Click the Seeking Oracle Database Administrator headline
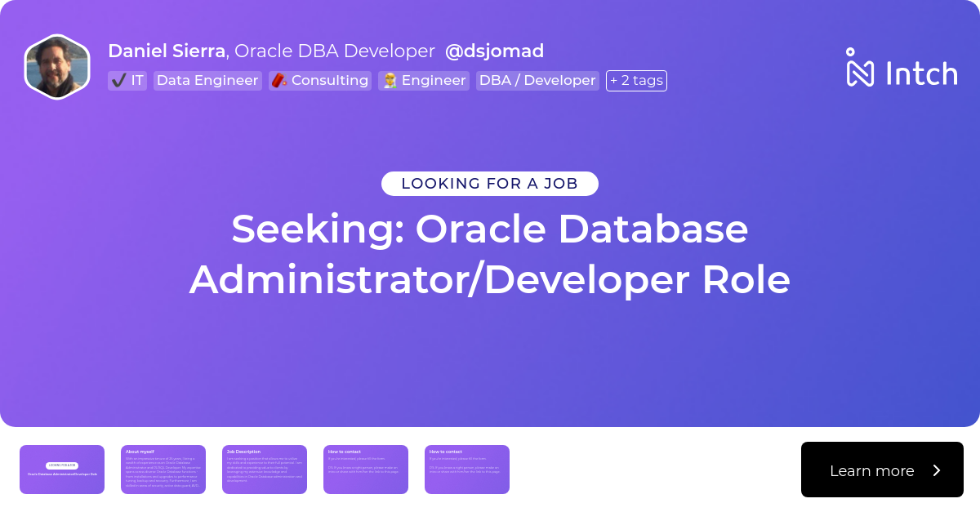The image size is (980, 512). pyautogui.click(x=490, y=254)
